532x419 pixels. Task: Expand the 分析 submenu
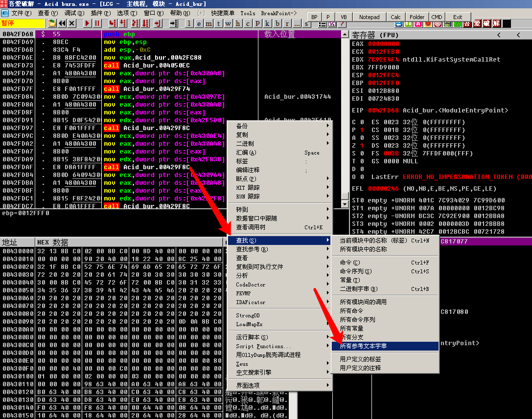(280, 276)
